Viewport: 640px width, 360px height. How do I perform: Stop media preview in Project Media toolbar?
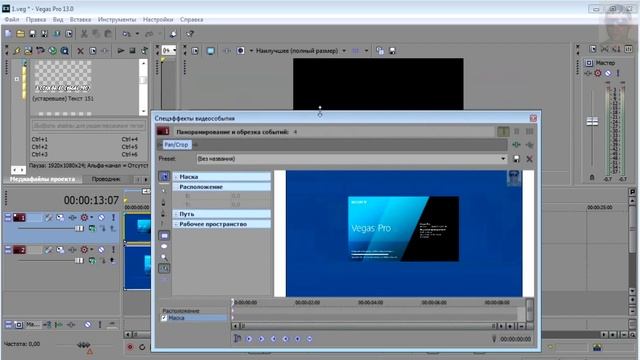pos(132,51)
